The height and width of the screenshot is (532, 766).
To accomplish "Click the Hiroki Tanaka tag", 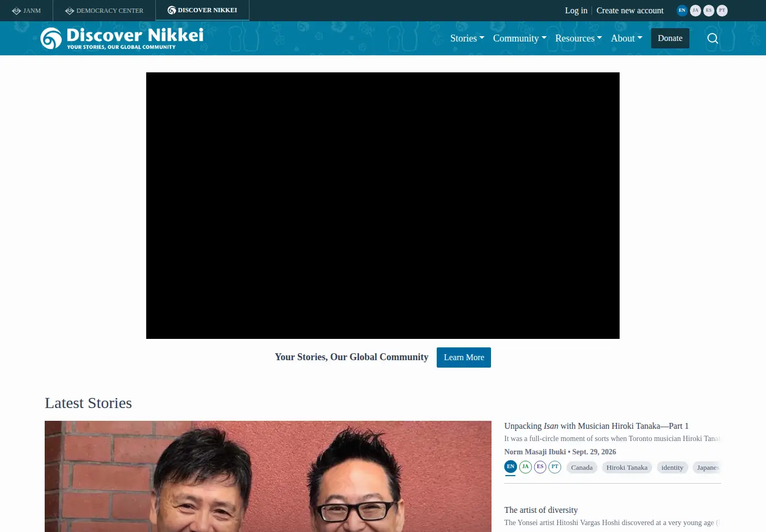I will 627,468.
